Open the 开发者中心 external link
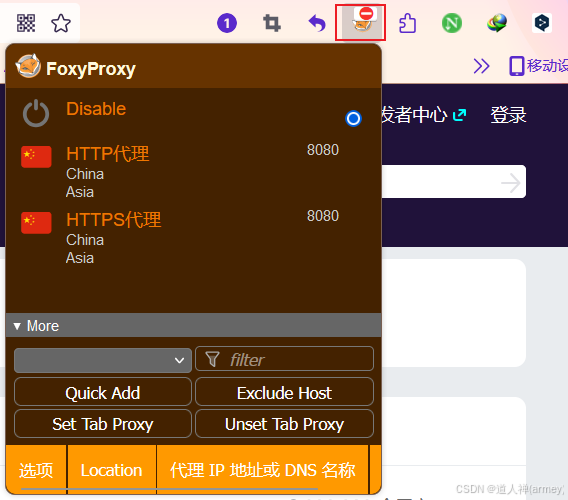The height and width of the screenshot is (500, 568). (424, 115)
